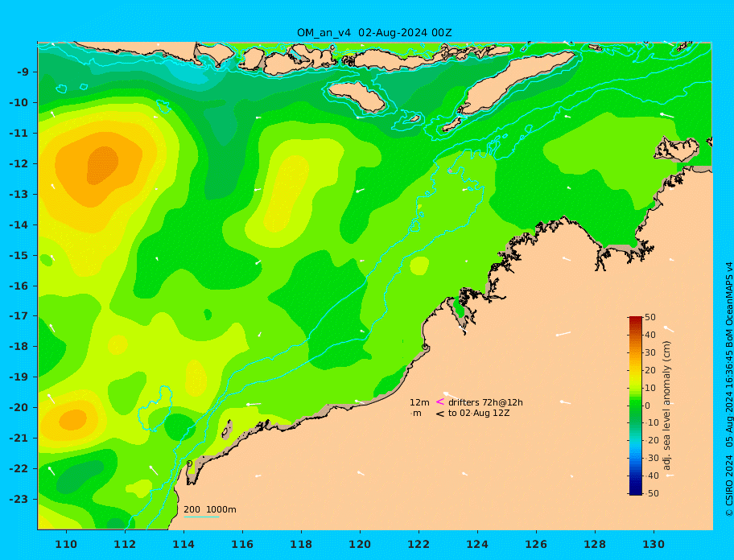The height and width of the screenshot is (560, 734).
Task: Click longitude label 118 on bottom axis
Action: click(301, 544)
